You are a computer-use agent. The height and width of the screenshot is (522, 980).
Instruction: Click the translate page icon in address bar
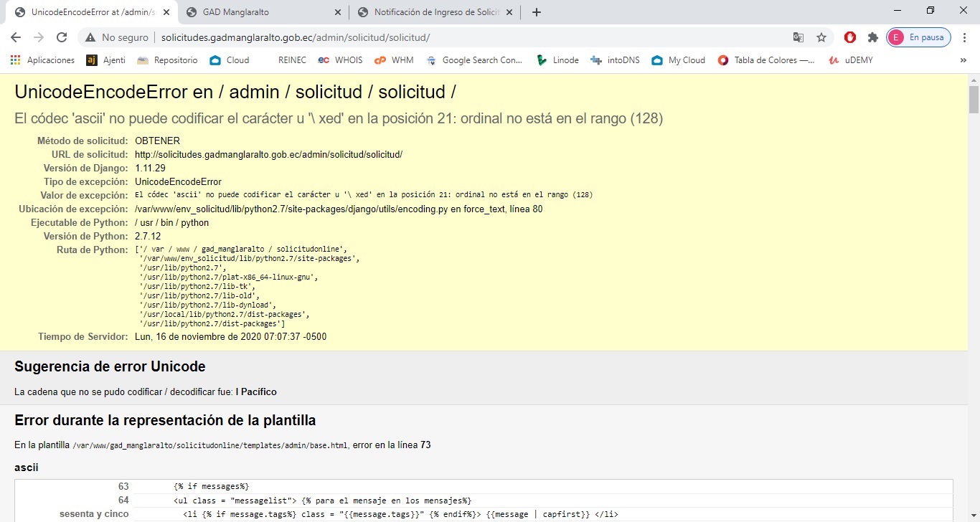798,37
